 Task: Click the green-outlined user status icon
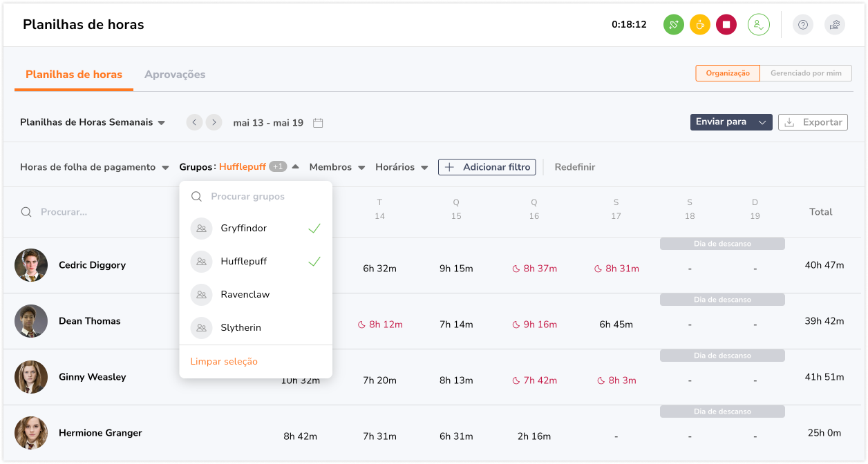point(758,25)
